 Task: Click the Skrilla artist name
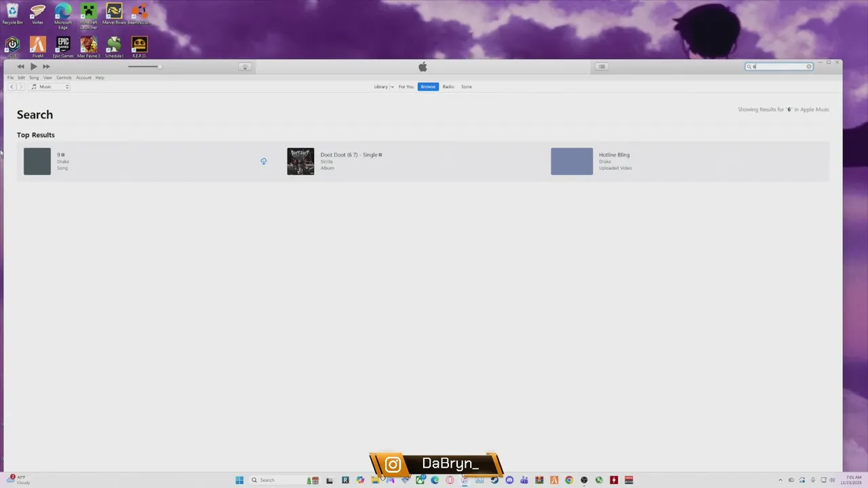pos(327,161)
